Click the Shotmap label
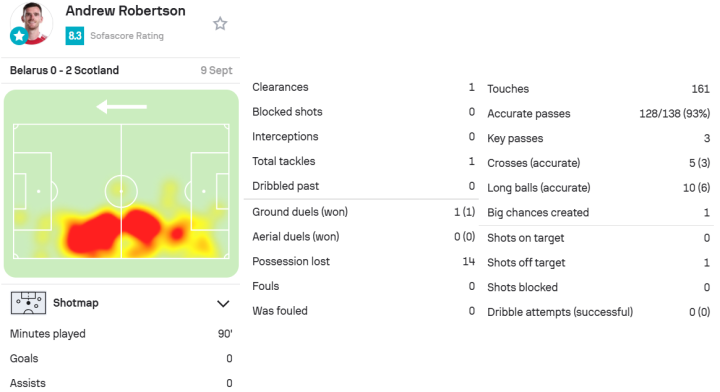 click(76, 303)
